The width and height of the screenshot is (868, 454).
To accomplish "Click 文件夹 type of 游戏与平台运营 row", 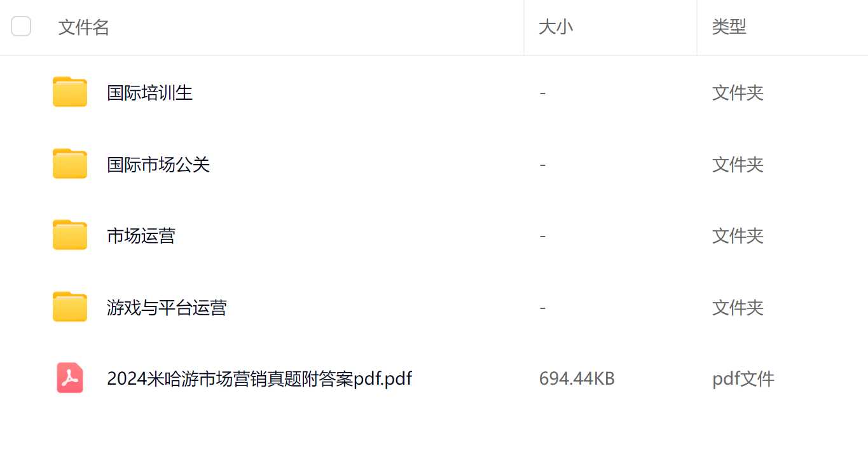I will tap(738, 308).
